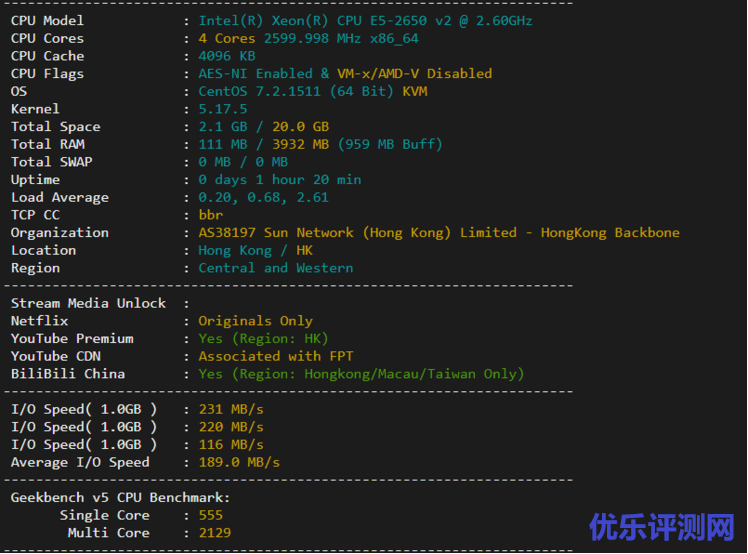Viewport: 748px width, 554px height.
Task: Click the Geekbench Multi Core score 2129
Action: (215, 533)
